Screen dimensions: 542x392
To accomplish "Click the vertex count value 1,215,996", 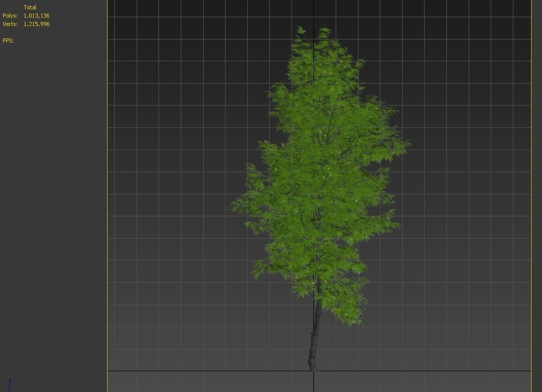I will point(36,24).
